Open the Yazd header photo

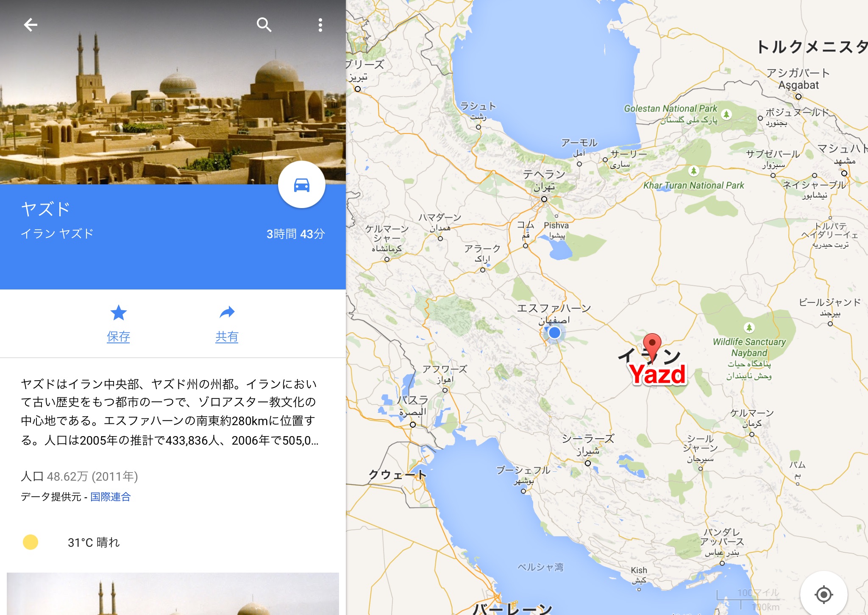point(173,92)
